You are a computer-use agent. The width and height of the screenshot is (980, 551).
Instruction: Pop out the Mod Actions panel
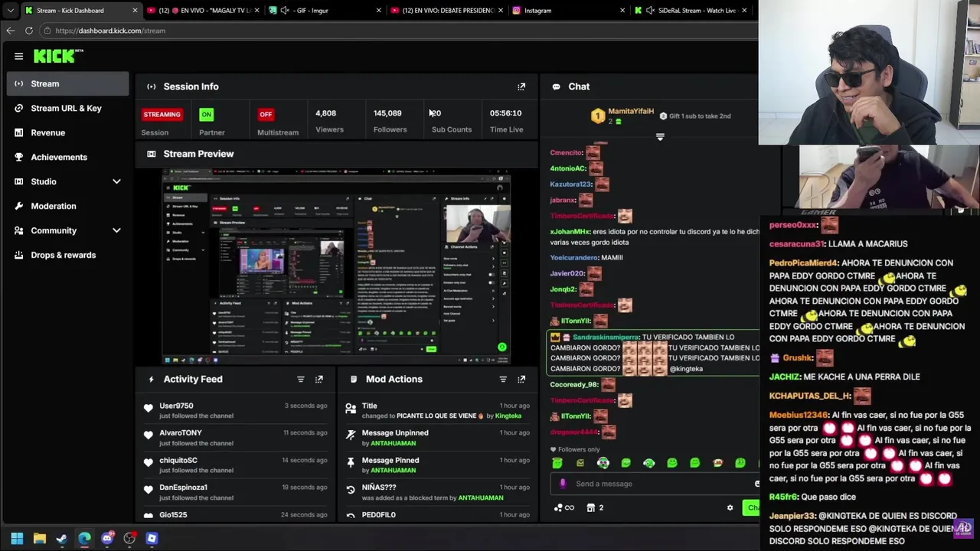(521, 379)
